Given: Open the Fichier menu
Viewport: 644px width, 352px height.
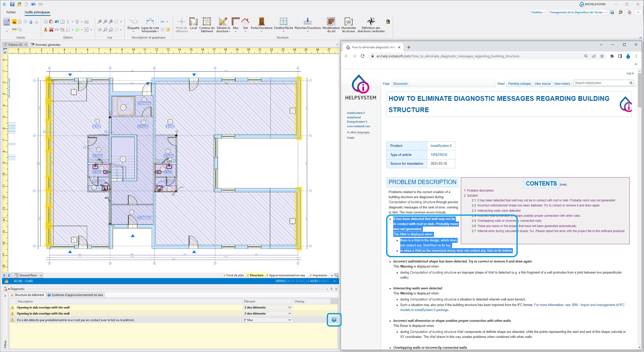Looking at the screenshot, I should [11, 12].
